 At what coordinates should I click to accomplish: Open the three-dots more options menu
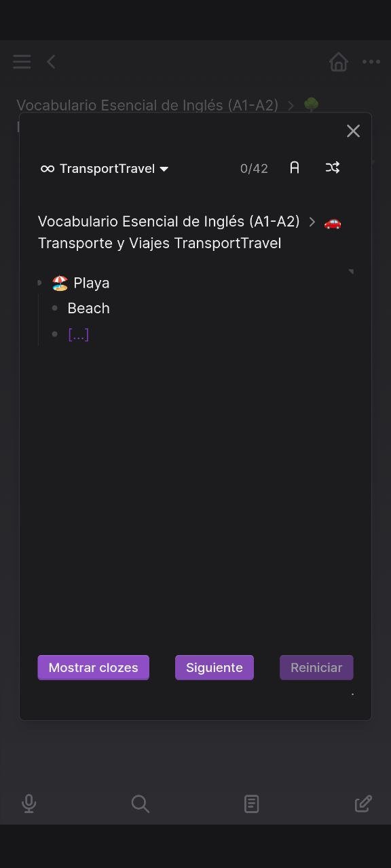click(x=371, y=62)
